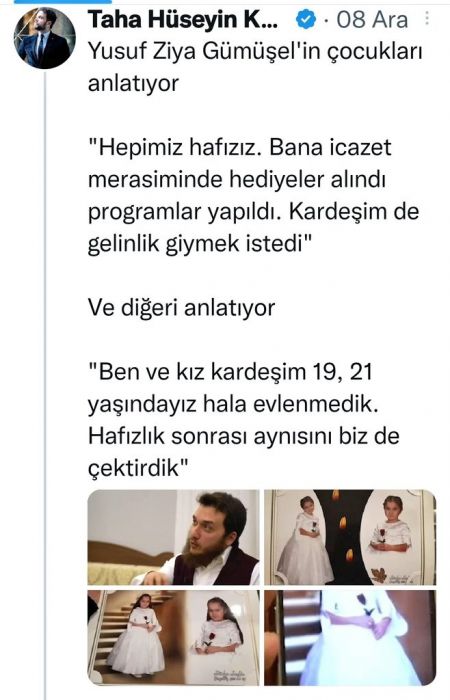
Task: Click the line "Yusuf Ziya Gümüşel'in çocukları"
Action: [255, 52]
